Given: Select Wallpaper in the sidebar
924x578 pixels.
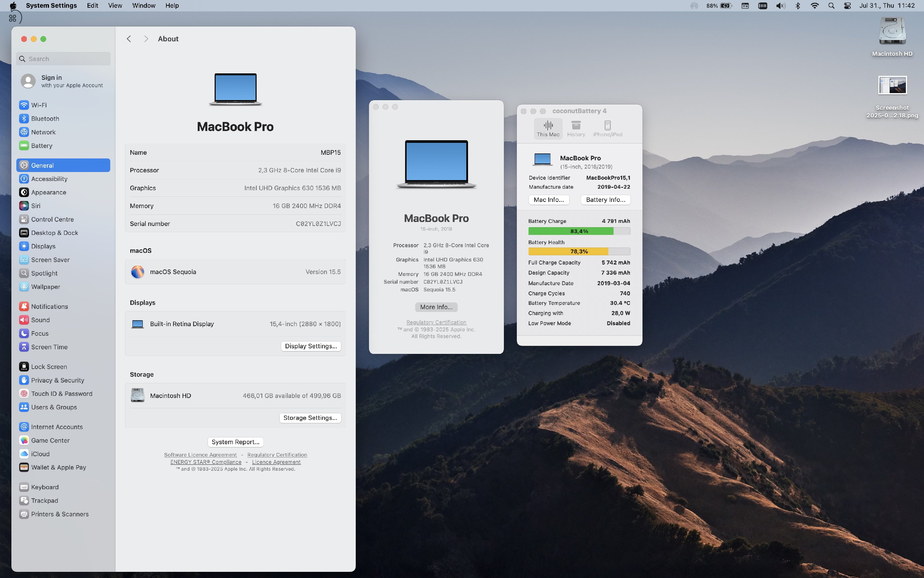Looking at the screenshot, I should (63, 287).
